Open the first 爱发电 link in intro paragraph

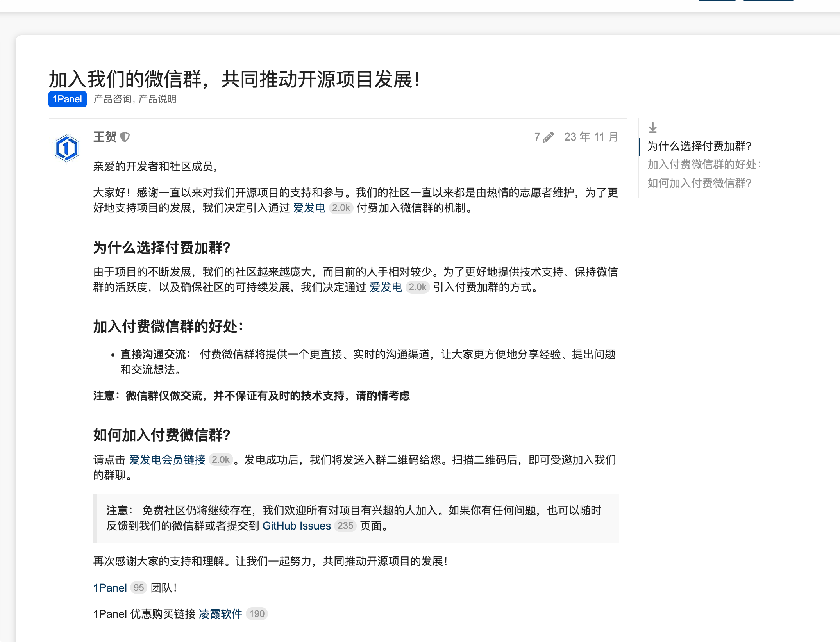(309, 208)
